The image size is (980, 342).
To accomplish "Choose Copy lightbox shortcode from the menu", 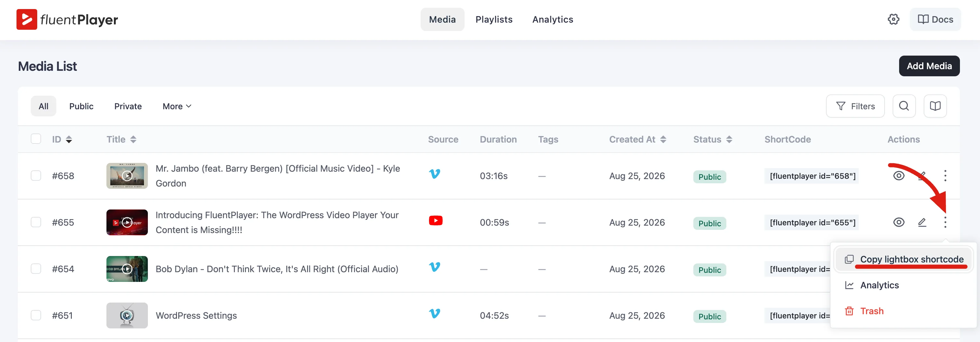I will pos(904,260).
